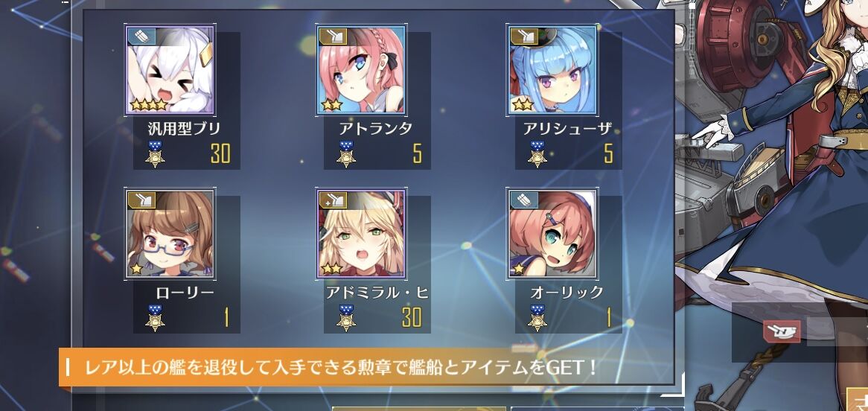Click the アリシューザ name label

[x=567, y=129]
